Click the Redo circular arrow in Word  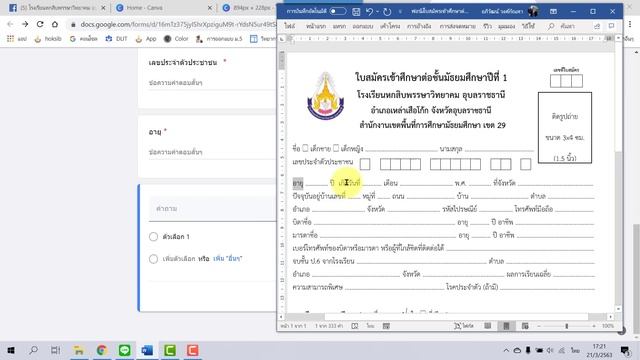(x=387, y=11)
